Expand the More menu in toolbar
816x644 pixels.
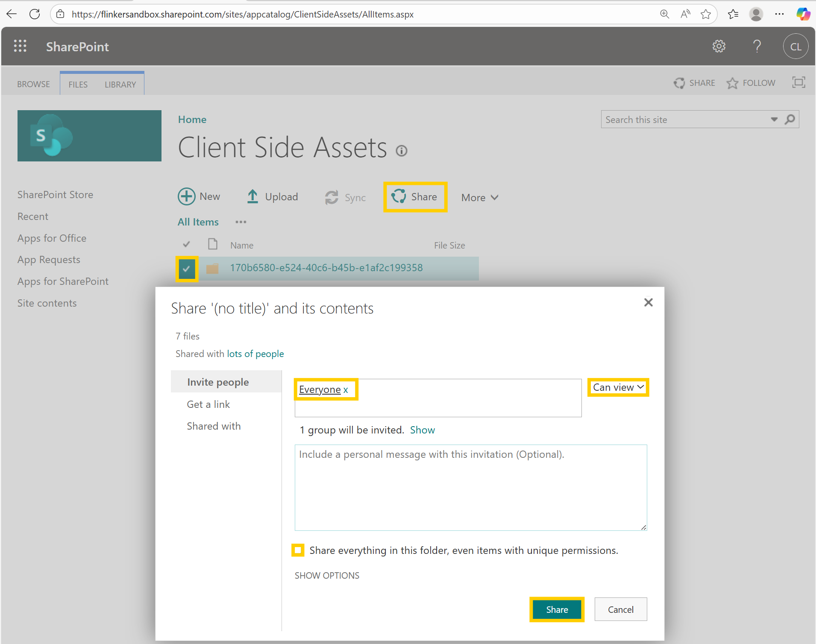[x=479, y=198]
